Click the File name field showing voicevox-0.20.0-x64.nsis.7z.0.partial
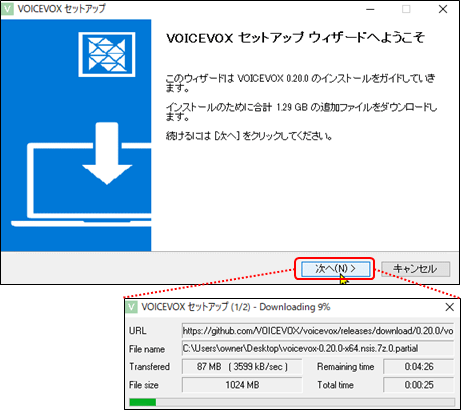The height and width of the screenshot is (410, 462). tap(318, 349)
